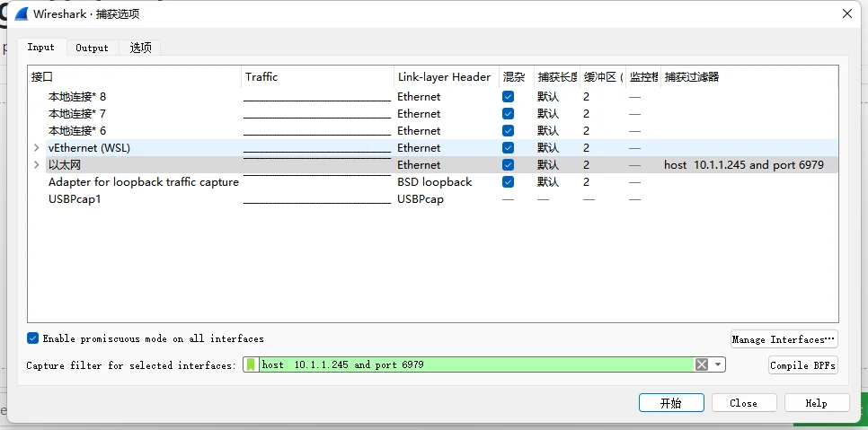Toggle promiscuous checkbox for 本地连接* 6
868x430 pixels.
click(x=508, y=131)
